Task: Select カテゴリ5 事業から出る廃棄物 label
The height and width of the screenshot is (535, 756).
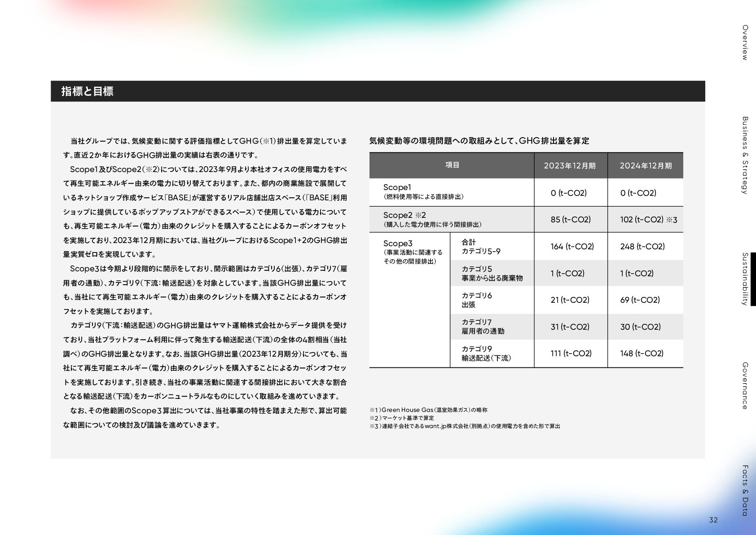Action: coord(492,273)
